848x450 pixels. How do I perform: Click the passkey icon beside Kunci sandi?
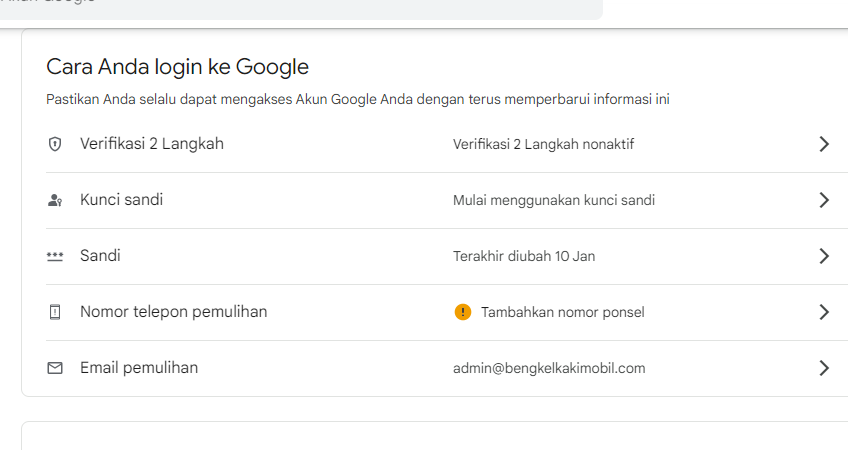point(55,200)
